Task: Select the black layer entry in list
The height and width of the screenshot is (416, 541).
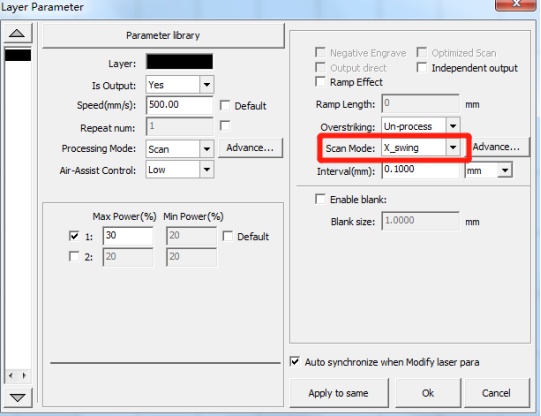Action: tap(18, 55)
